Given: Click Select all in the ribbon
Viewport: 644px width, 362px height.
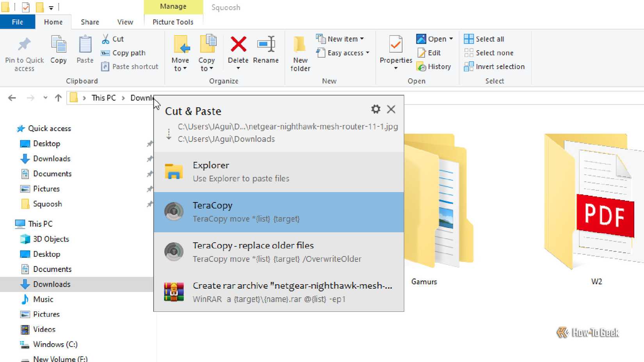Looking at the screenshot, I should [x=484, y=39].
